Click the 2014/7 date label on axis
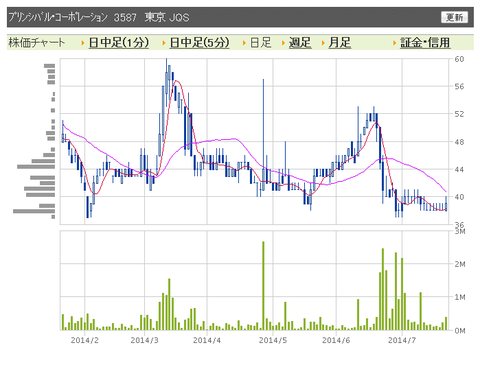 [402, 340]
